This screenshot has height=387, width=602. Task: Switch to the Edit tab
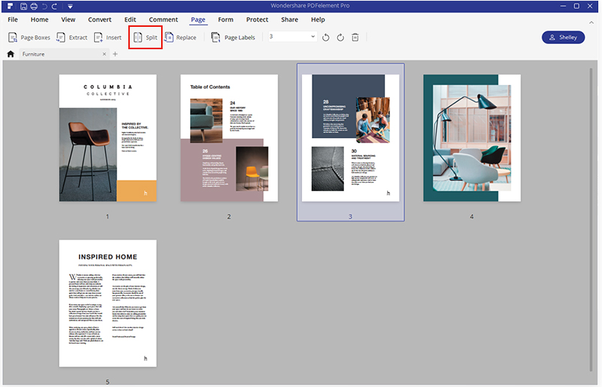pyautogui.click(x=130, y=20)
